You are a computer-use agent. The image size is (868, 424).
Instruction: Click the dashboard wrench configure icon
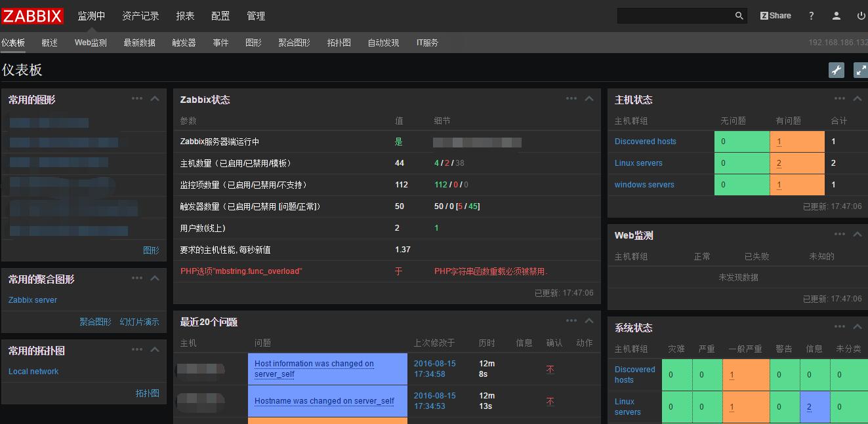837,70
